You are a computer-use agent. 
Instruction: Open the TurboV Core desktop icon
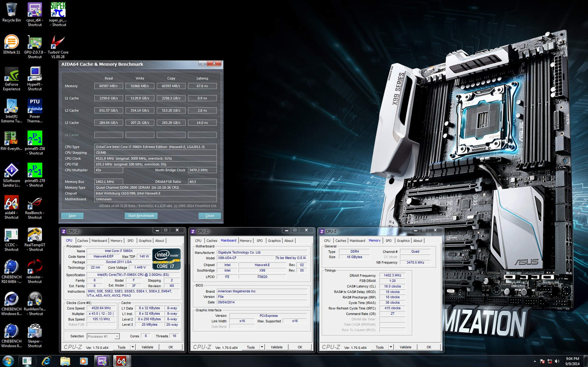click(58, 43)
